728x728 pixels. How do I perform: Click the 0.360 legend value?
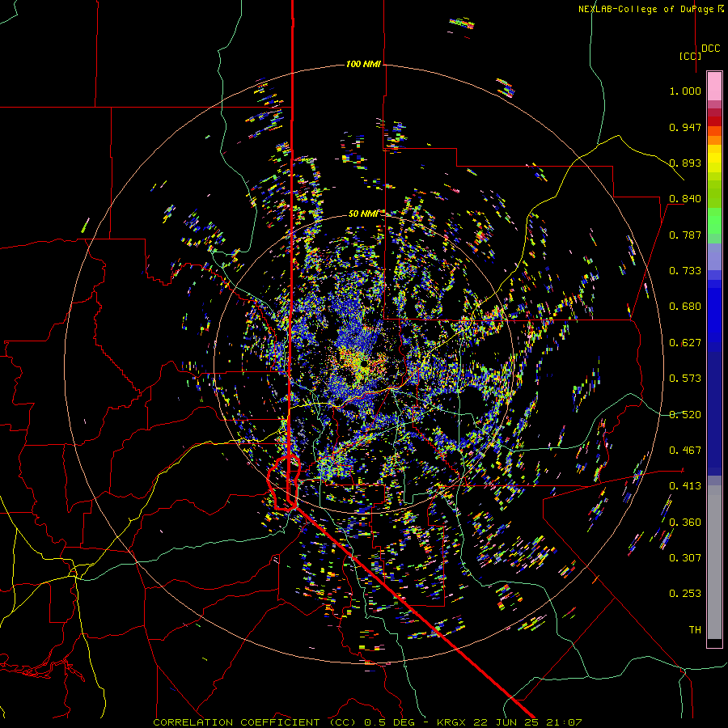tap(685, 523)
